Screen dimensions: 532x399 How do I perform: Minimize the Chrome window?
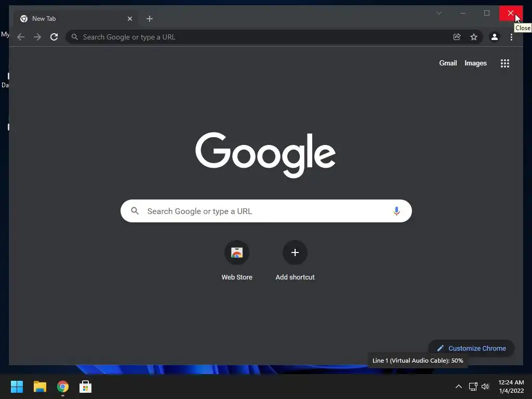click(x=463, y=13)
